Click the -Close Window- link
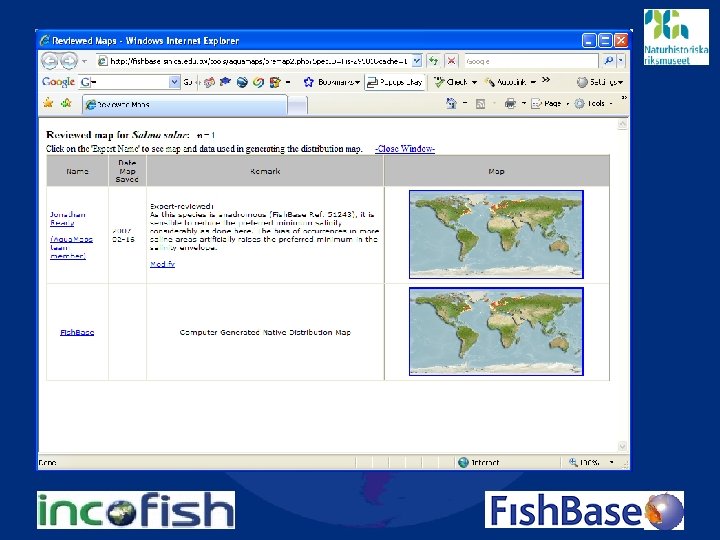The image size is (720, 540). point(405,149)
